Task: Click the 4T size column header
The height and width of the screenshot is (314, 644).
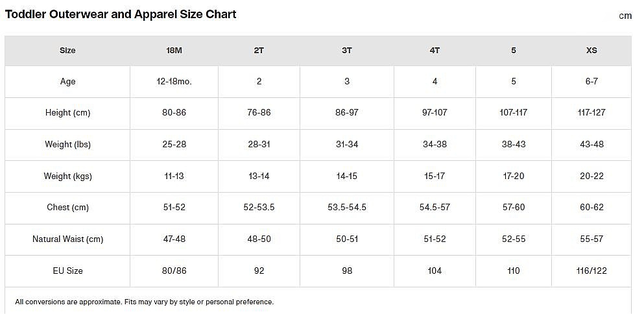Action: point(435,50)
